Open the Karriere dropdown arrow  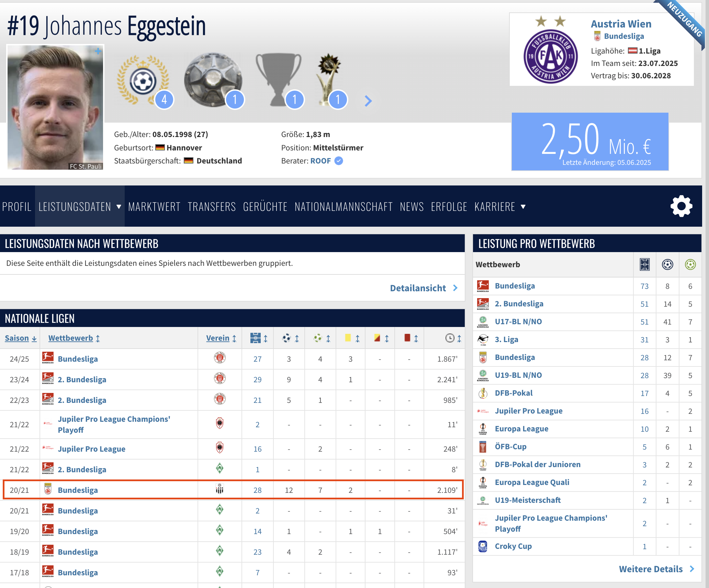[x=523, y=206]
